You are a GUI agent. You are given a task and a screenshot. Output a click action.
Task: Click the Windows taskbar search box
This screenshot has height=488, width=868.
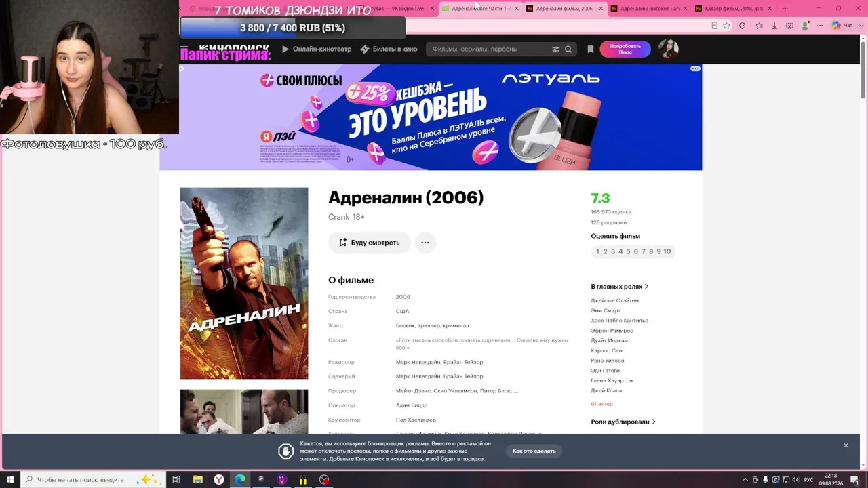(93, 480)
